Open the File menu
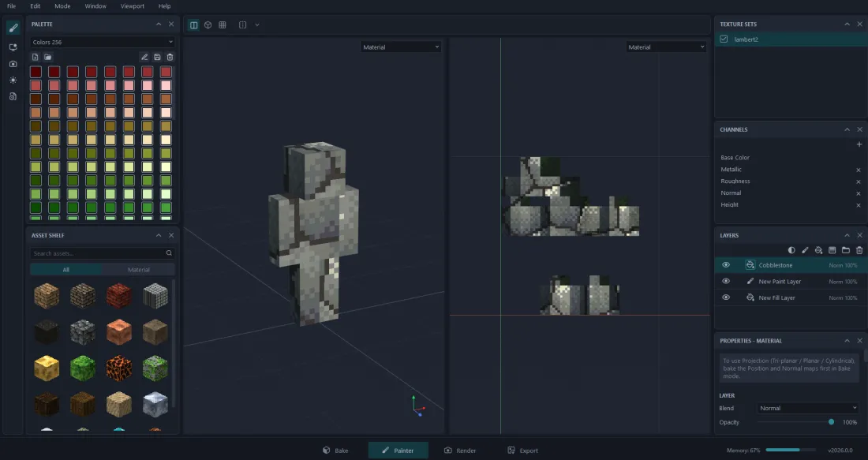 tap(11, 6)
